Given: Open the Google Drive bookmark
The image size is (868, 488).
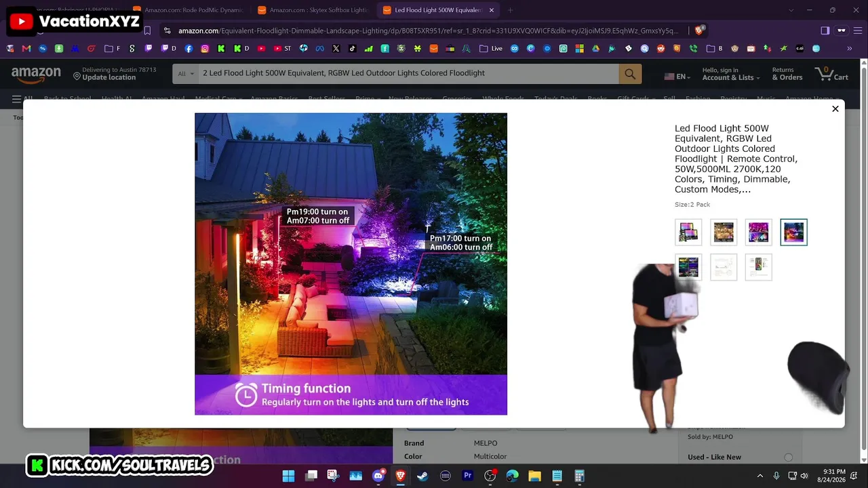Looking at the screenshot, I should pyautogui.click(x=595, y=49).
